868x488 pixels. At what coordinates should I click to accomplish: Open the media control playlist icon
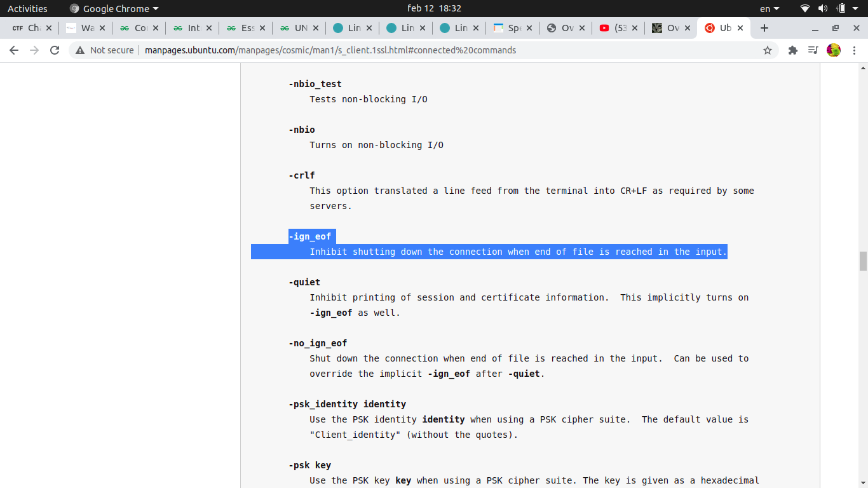[x=813, y=50]
